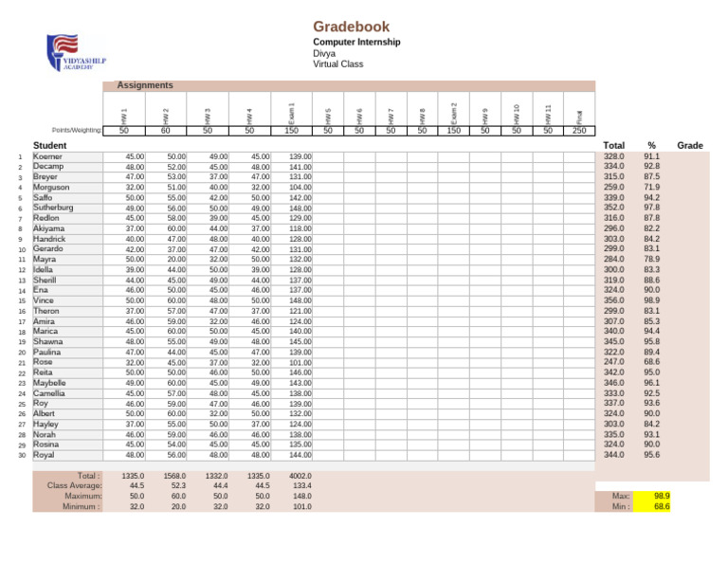Click Royal's Exam 1 score 144.00
The height and width of the screenshot is (563, 728).
(x=300, y=455)
